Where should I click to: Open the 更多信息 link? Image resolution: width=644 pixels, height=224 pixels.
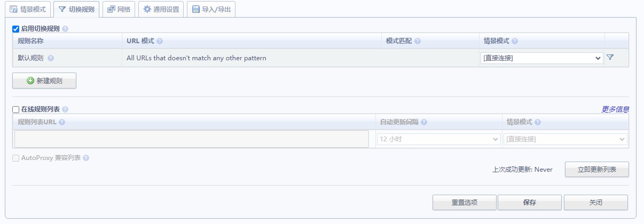(615, 109)
